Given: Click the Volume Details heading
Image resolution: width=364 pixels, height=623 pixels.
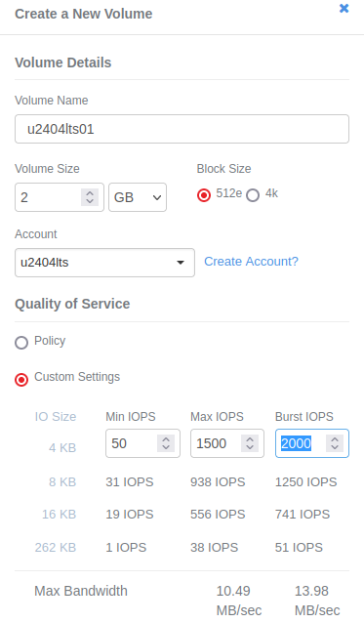Looking at the screenshot, I should coord(63,62).
